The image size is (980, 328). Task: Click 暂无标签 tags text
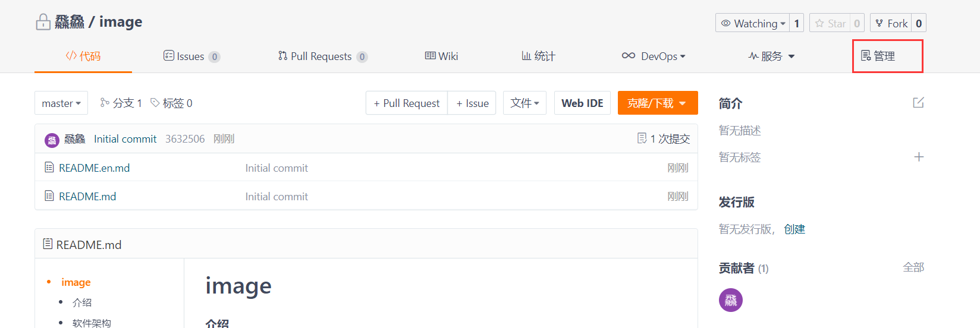[x=740, y=157]
